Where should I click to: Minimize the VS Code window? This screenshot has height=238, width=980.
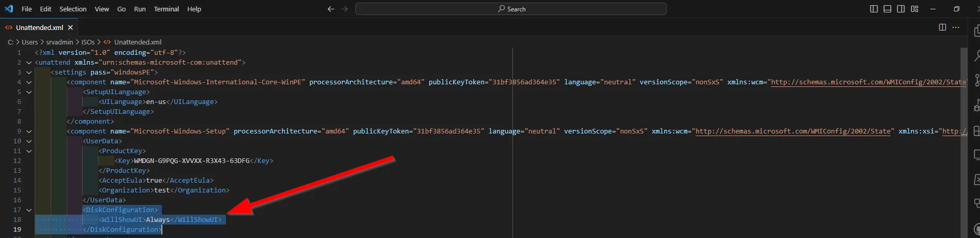[933, 9]
